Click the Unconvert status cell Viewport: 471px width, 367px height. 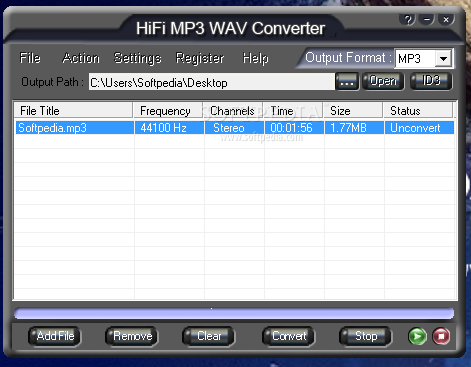[x=419, y=128]
